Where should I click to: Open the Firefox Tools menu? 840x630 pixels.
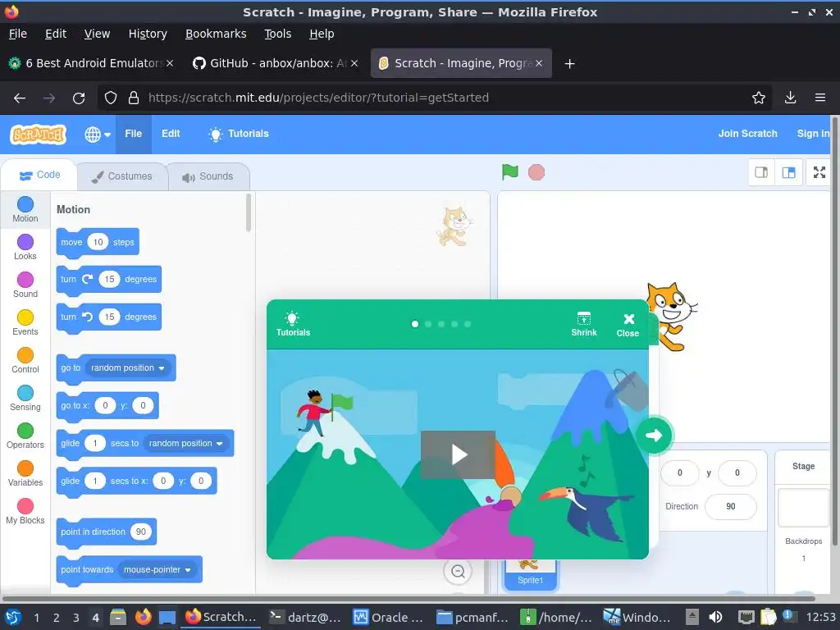click(x=277, y=34)
